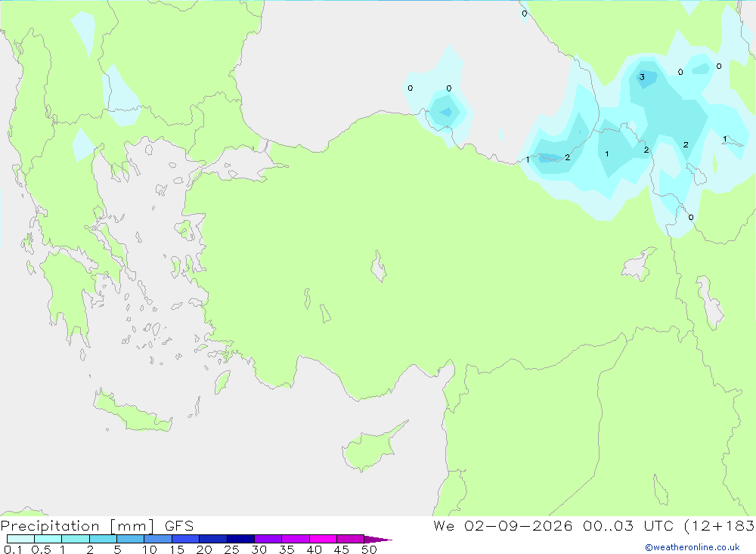Click the above-50 mm arrow tip of legend
This screenshot has height=554, width=756.
377,539
